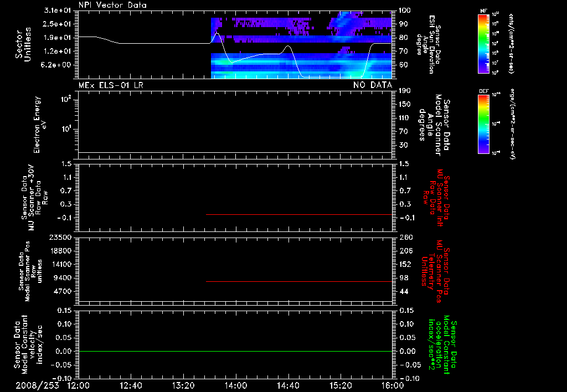Viewport: 567px width, 392px height.
Task: Click the "Electron Energy eV" axis title
Action: [40, 125]
